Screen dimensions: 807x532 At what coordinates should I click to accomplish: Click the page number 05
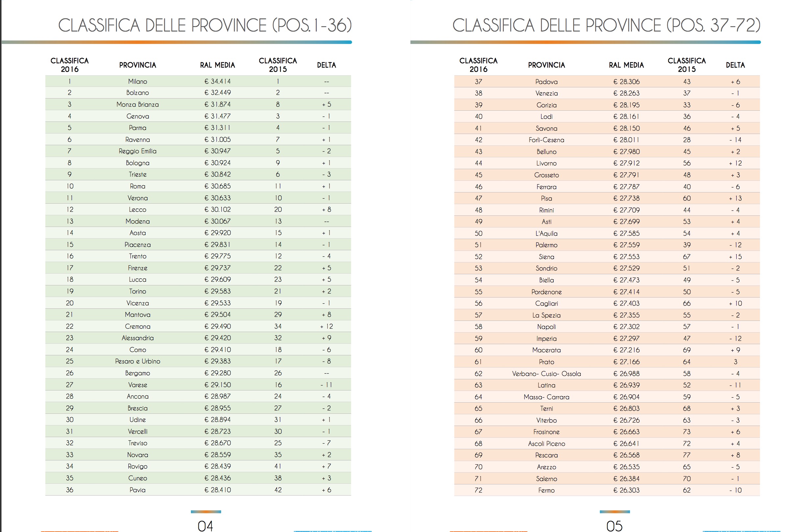[614, 525]
